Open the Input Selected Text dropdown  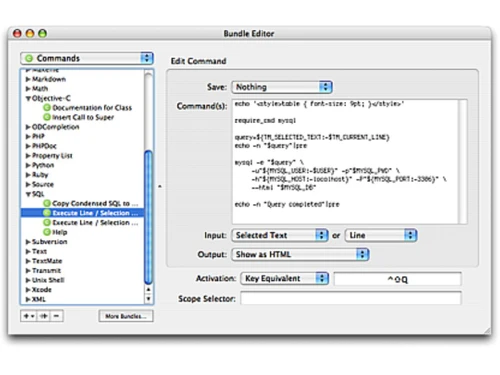point(280,236)
